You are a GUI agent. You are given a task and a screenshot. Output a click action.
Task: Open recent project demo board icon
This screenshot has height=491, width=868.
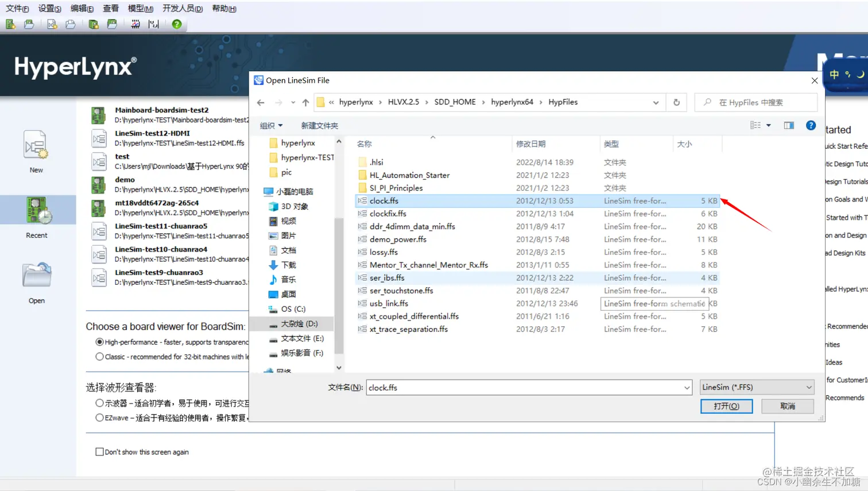99,184
